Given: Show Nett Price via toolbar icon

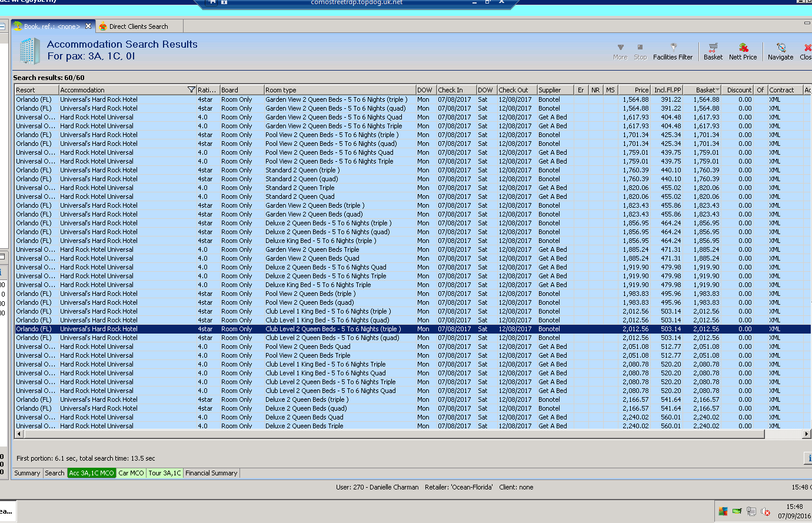Looking at the screenshot, I should click(743, 51).
